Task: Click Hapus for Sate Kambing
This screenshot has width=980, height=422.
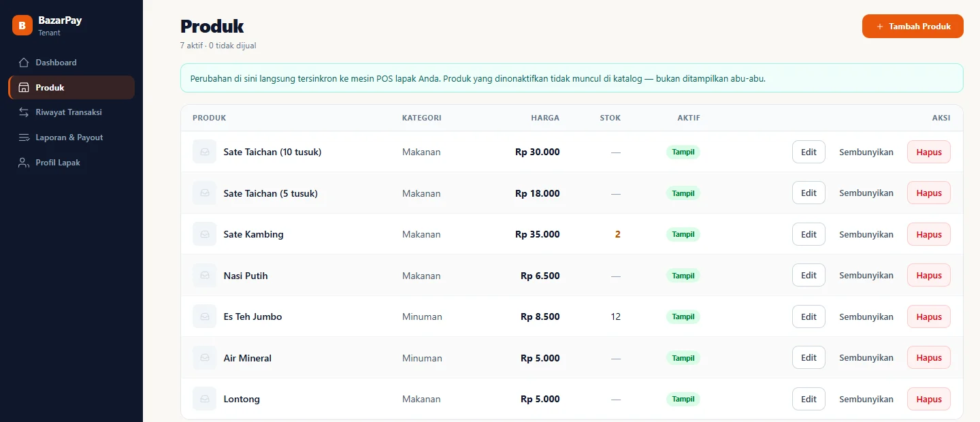Action: click(929, 234)
